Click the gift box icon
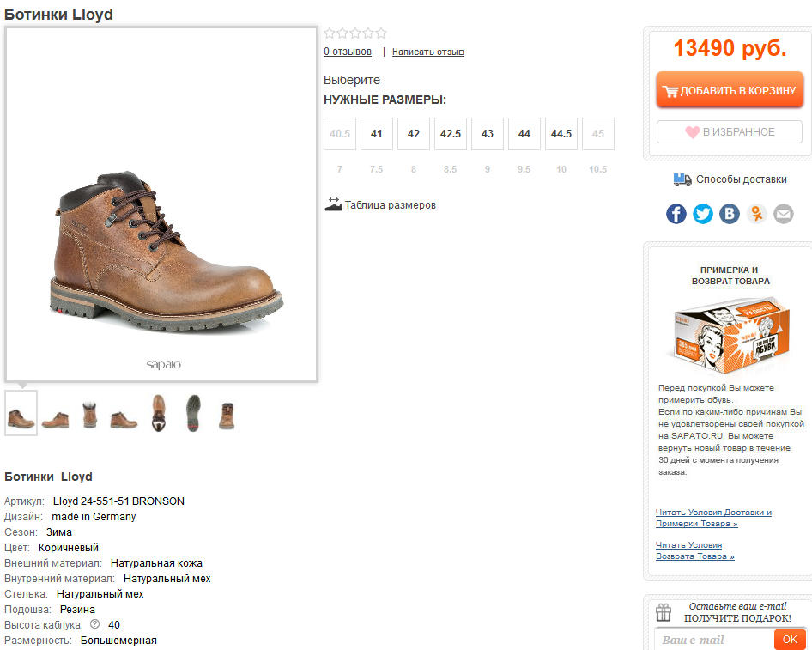812x650 pixels. pos(664,612)
